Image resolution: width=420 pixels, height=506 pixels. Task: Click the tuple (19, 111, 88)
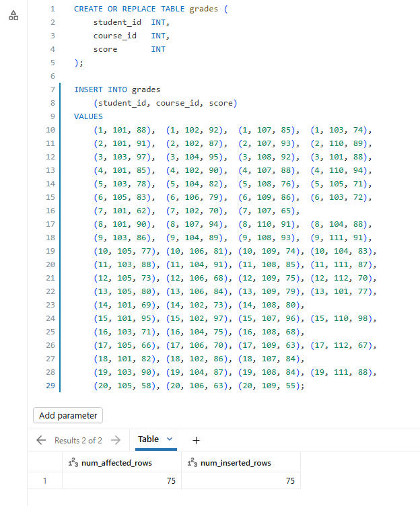click(341, 372)
